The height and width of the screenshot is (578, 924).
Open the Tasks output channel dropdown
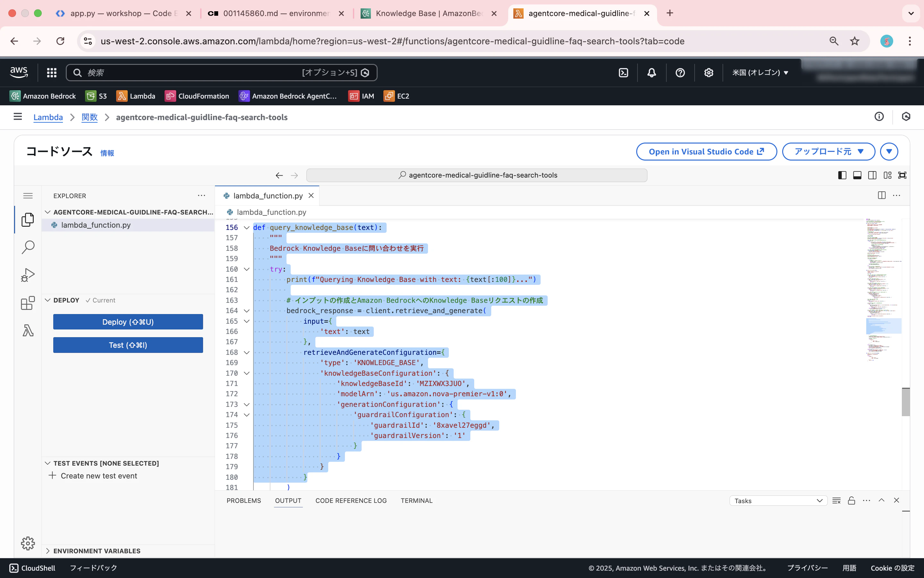click(778, 501)
